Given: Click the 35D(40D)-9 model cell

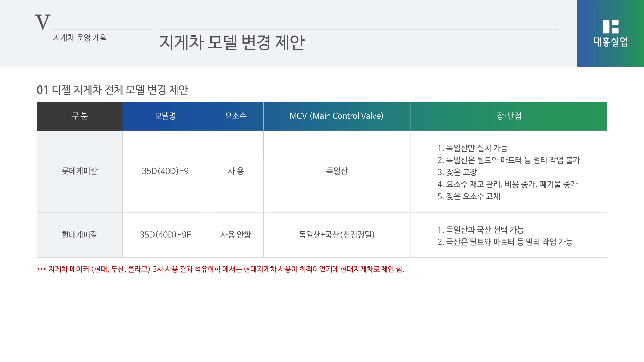Looking at the screenshot, I should 165,171.
